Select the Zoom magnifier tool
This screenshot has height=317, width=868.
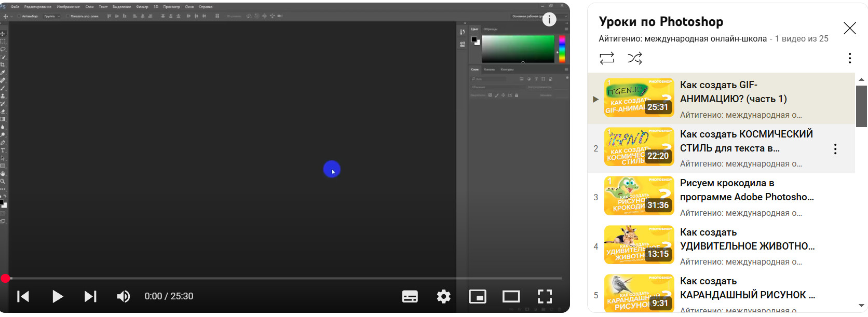click(3, 181)
